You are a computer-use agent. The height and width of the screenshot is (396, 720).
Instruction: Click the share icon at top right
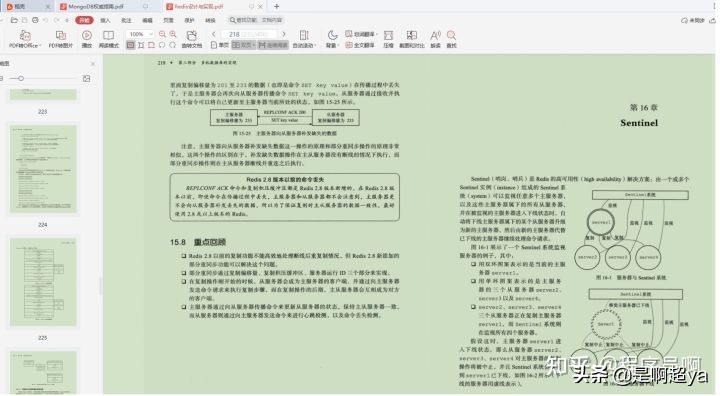[x=712, y=20]
